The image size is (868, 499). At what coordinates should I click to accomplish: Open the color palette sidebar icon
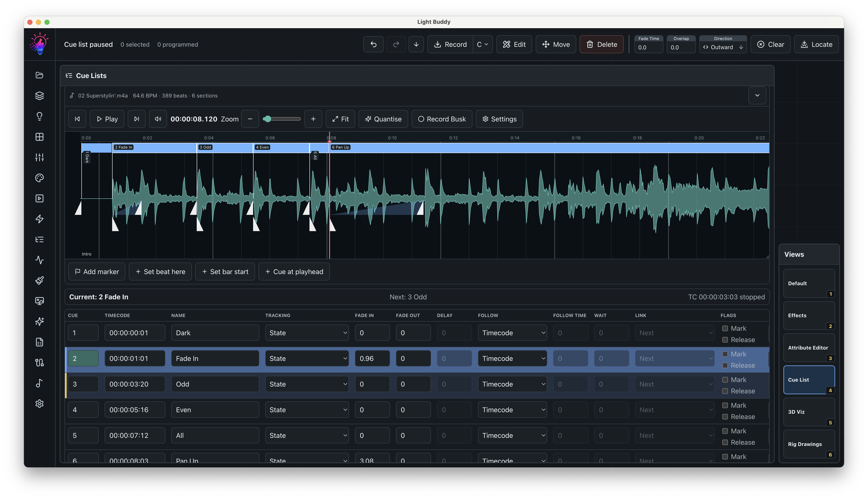coord(39,178)
